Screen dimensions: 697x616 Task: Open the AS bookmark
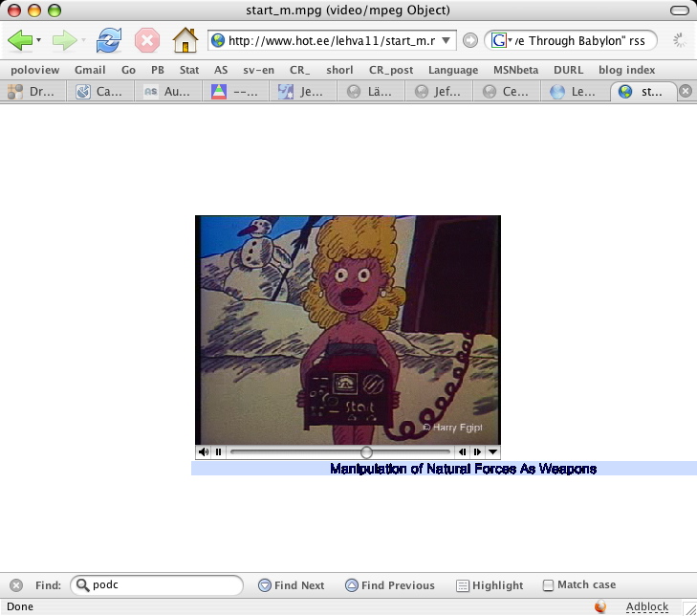pos(221,70)
